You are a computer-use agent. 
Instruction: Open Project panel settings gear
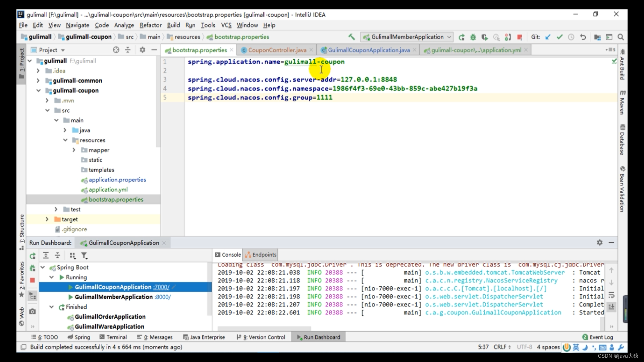[x=143, y=50]
